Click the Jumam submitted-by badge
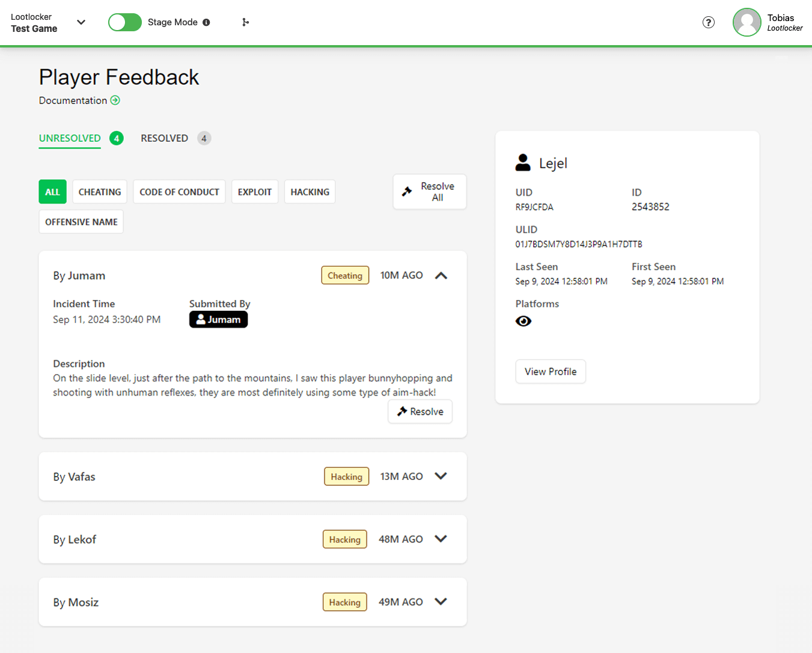 coord(218,319)
